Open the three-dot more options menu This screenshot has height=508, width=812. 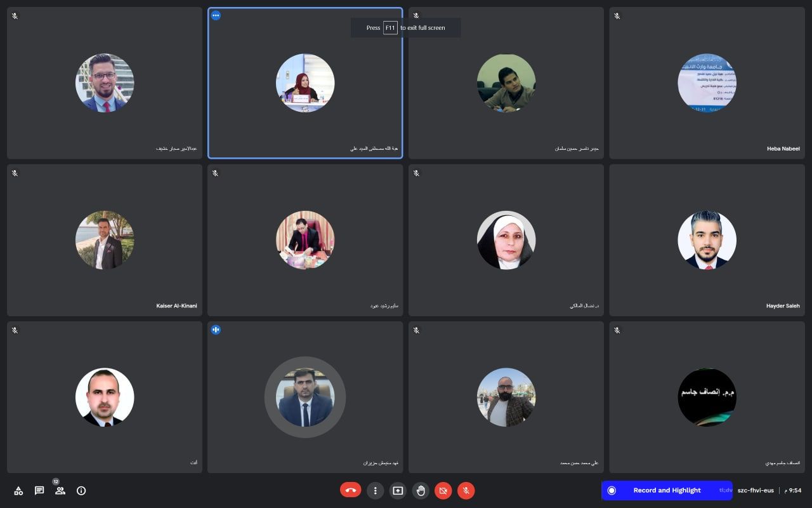[x=376, y=490]
